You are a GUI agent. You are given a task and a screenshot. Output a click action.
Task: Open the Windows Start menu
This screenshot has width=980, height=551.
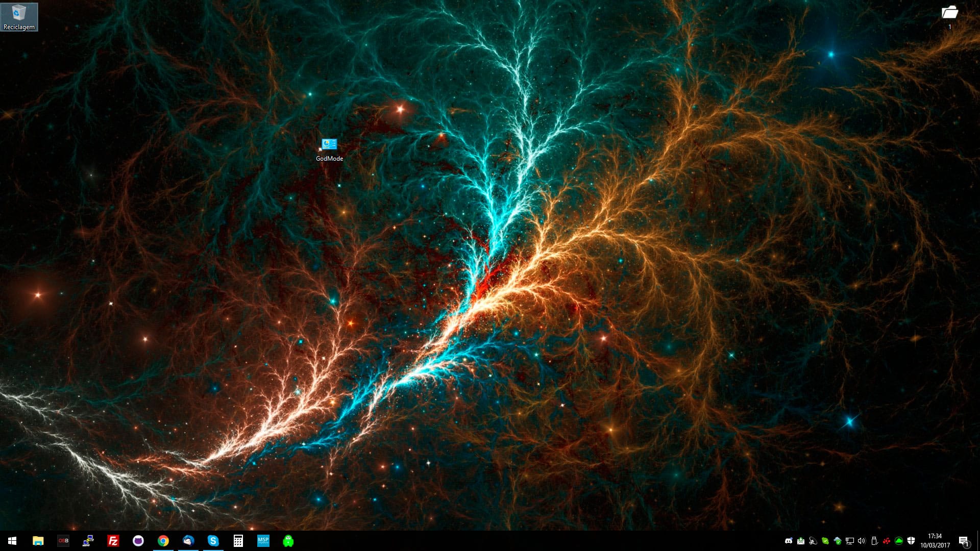tap(12, 541)
